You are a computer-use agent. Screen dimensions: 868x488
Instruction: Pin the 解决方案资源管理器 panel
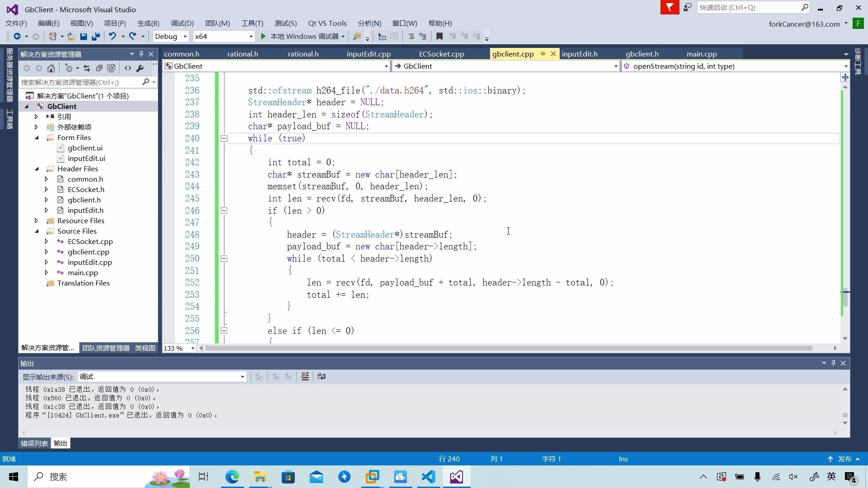click(x=141, y=54)
